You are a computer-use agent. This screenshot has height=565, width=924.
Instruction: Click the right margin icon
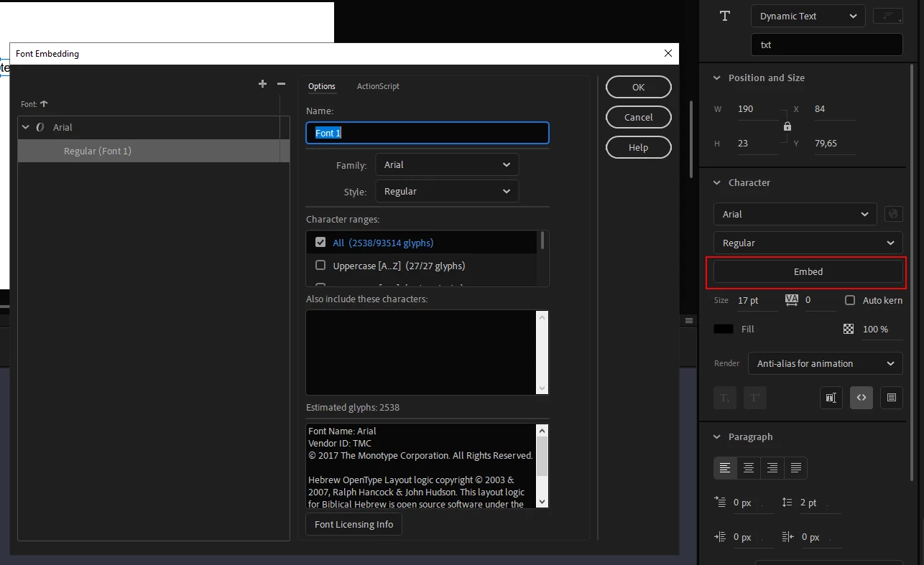tap(787, 537)
